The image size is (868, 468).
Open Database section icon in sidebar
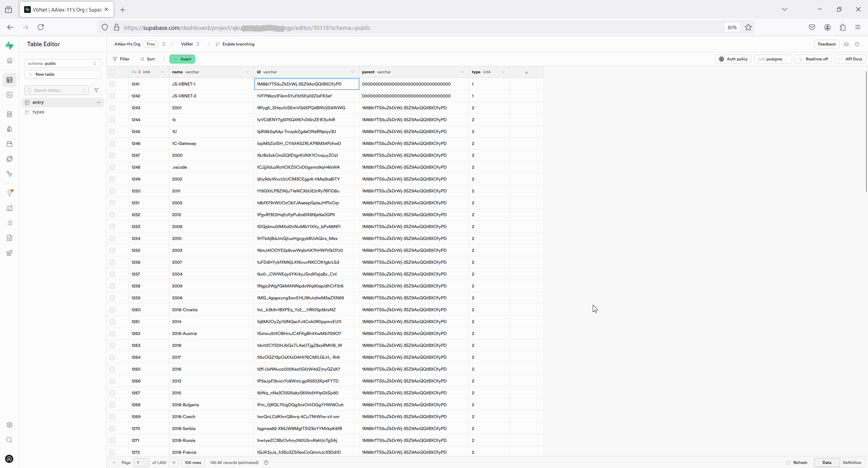pyautogui.click(x=9, y=114)
